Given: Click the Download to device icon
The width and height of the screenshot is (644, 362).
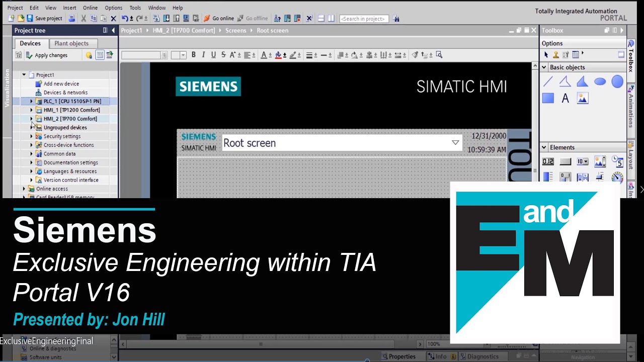Looking at the screenshot, I should coord(166,19).
